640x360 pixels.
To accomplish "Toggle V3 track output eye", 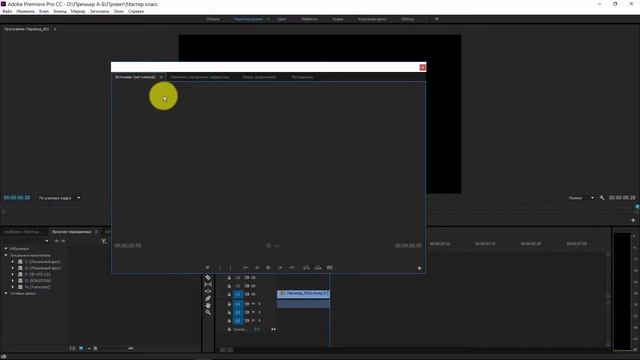I will click(253, 278).
